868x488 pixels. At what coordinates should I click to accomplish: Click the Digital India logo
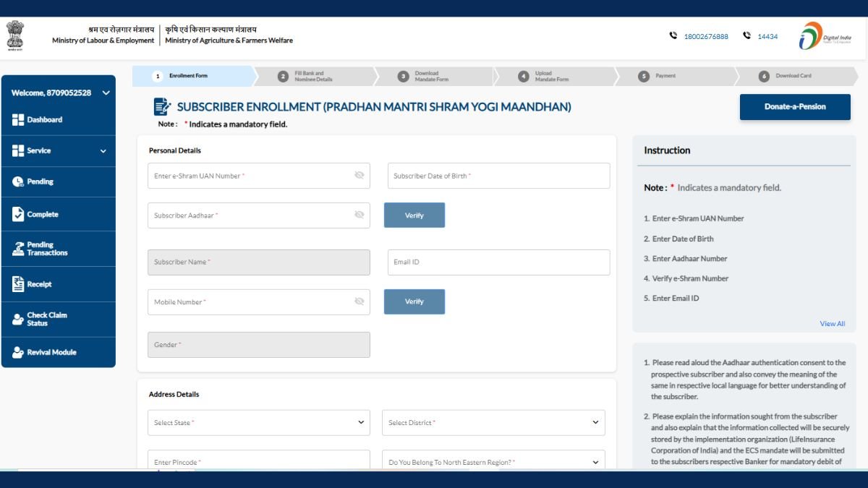pos(825,35)
